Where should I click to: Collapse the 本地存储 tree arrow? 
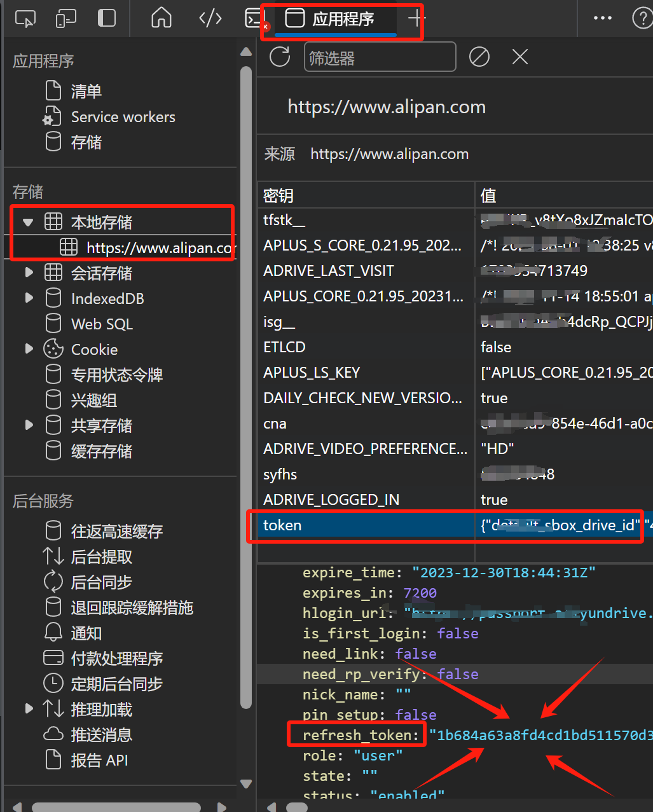tap(28, 223)
